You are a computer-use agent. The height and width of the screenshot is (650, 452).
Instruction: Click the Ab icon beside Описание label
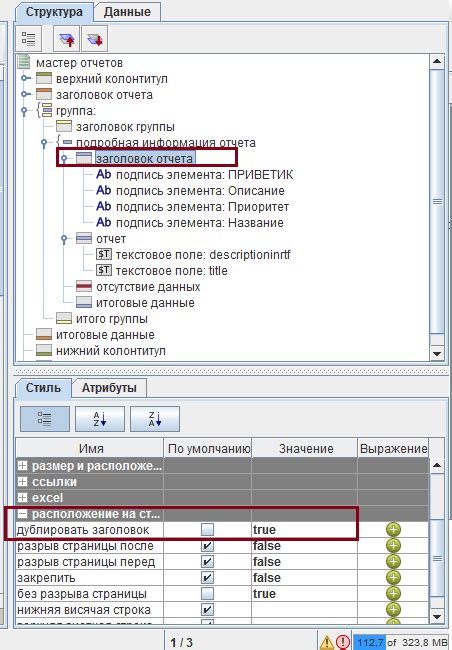tap(103, 190)
